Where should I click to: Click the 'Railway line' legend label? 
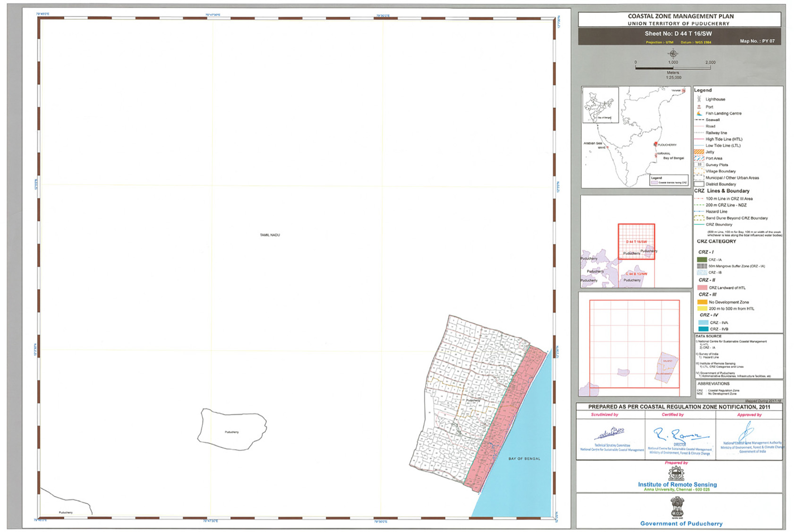point(716,133)
